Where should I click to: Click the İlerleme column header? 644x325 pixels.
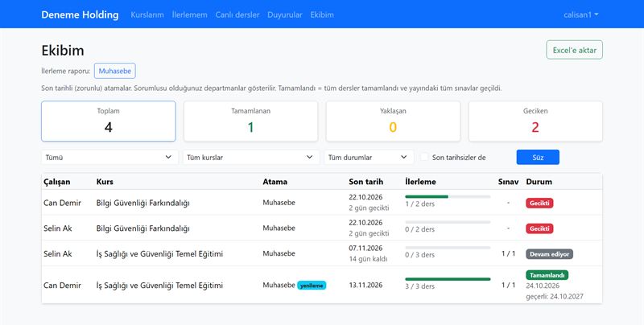[420, 182]
